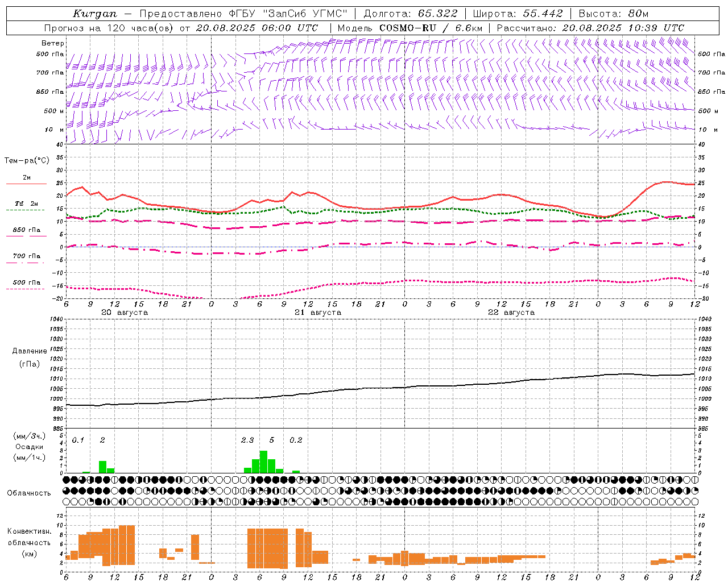Click the "Рассчитано: 20.08.2025 10:39 UTC" timestamp
The image size is (728, 582).
click(x=590, y=27)
